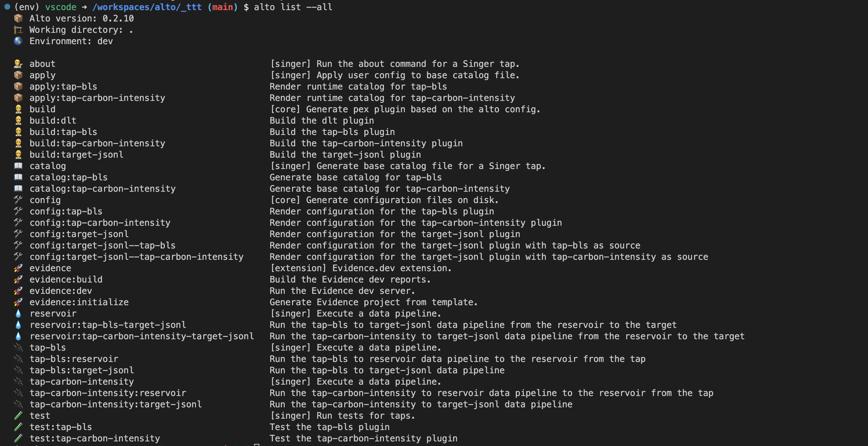Screen dimensions: 868x446
Task: Select the environment indicator 'dev' label
Action: 105,40
